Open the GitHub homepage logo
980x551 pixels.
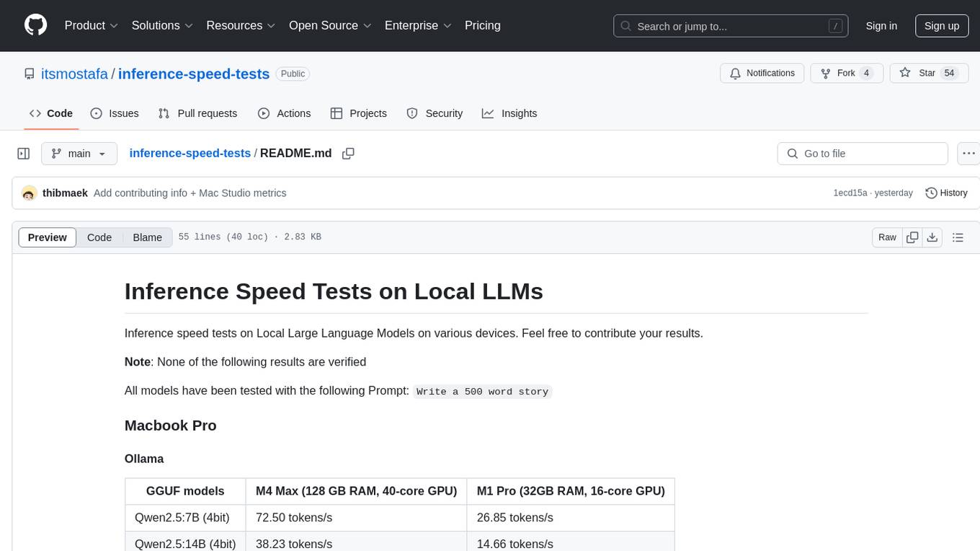36,25
